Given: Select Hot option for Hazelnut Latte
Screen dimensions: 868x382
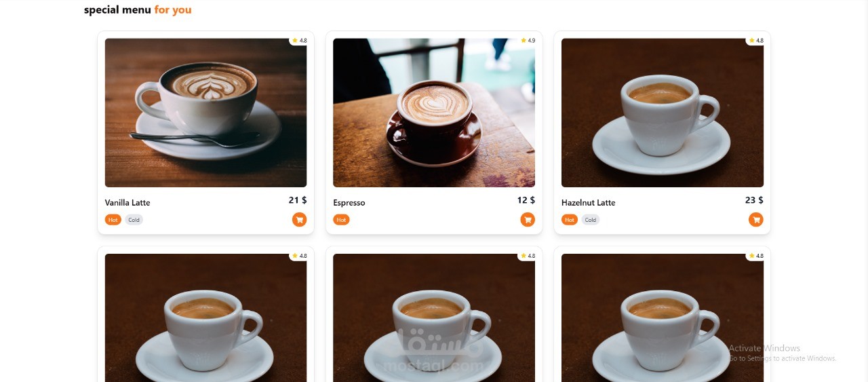Looking at the screenshot, I should [x=570, y=220].
